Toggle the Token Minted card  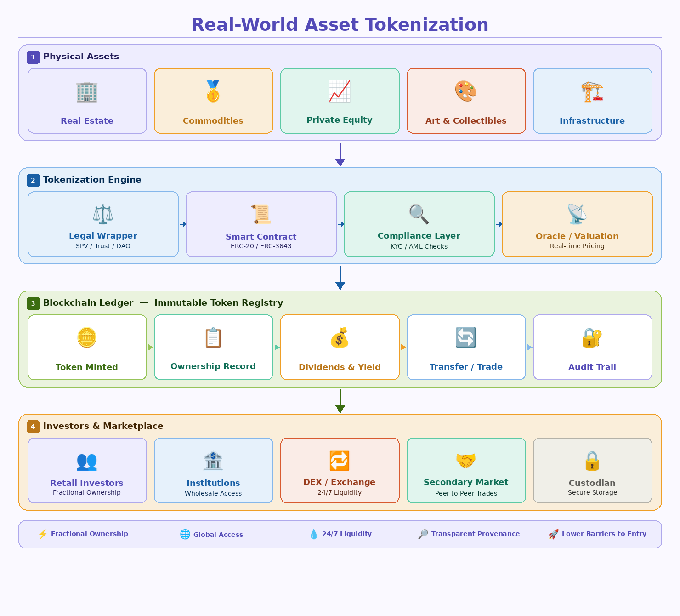87,347
